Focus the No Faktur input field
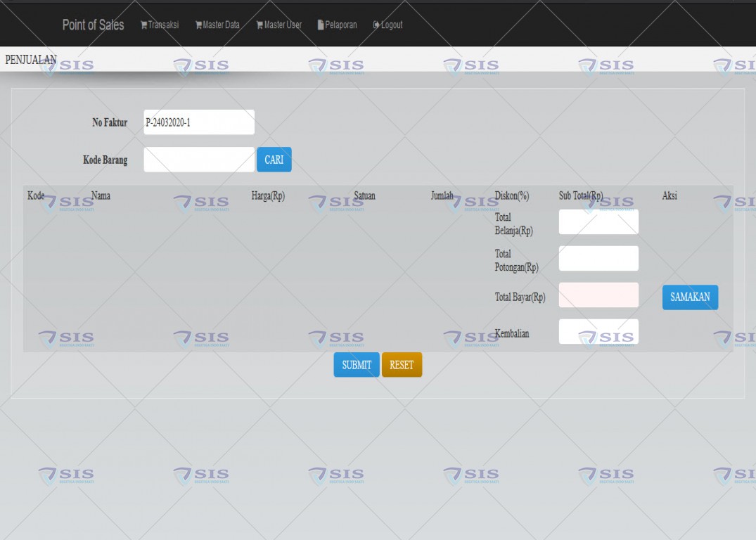The height and width of the screenshot is (540, 756). click(199, 122)
